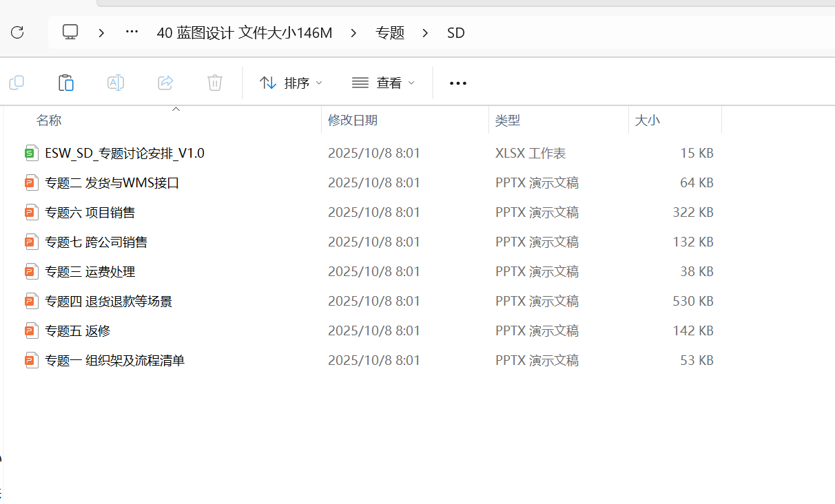Go to 专题 folder in breadcrumb
The height and width of the screenshot is (504, 835).
click(390, 32)
